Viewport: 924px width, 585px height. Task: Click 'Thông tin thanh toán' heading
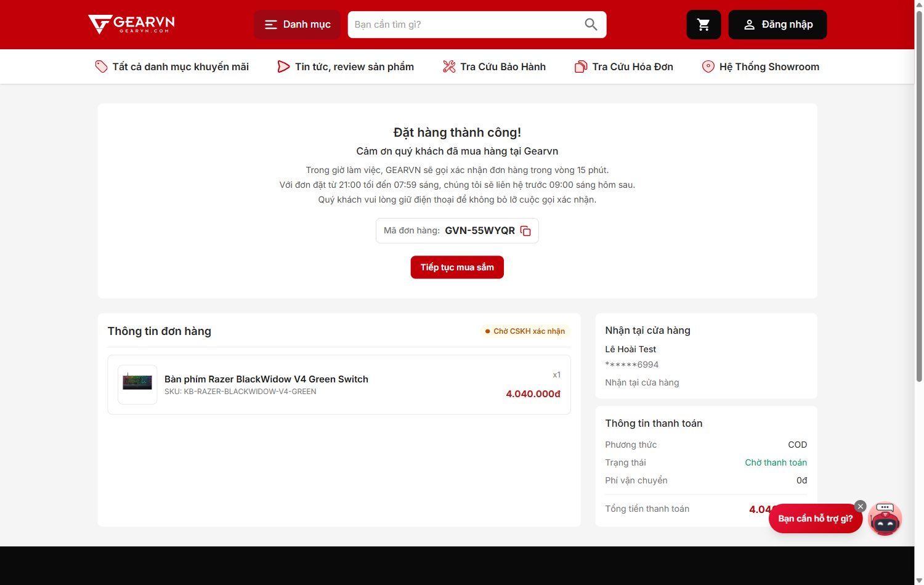tap(654, 423)
